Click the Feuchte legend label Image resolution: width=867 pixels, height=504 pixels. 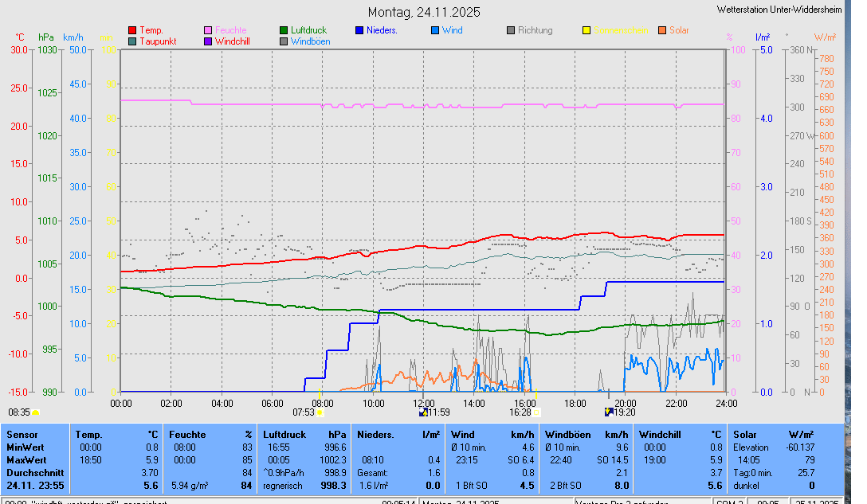230,30
